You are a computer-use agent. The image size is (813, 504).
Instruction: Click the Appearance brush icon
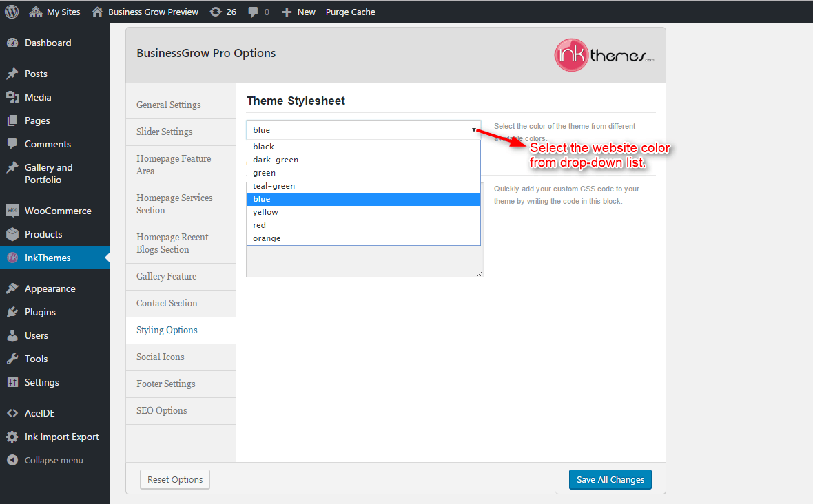pos(12,288)
